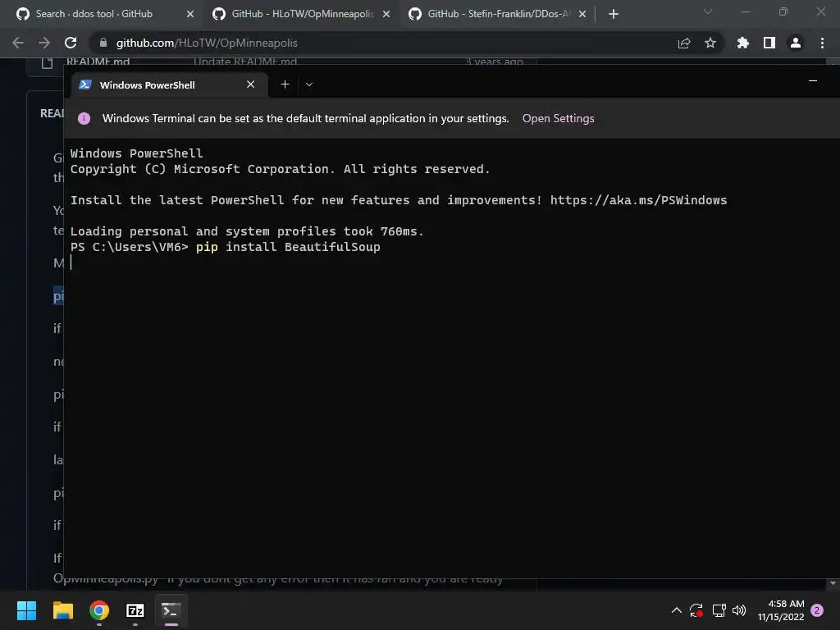Reload the GitHub page

[71, 43]
